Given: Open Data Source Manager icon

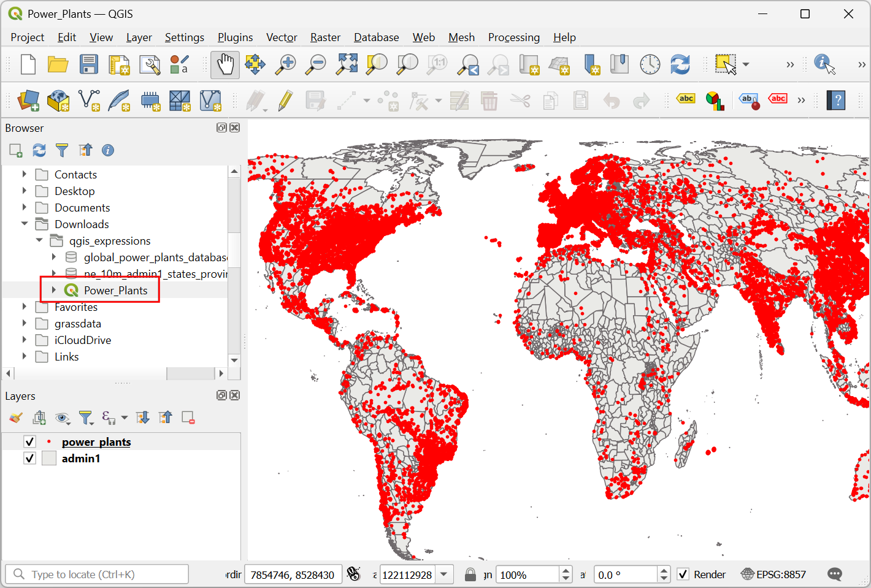Looking at the screenshot, I should point(28,101).
